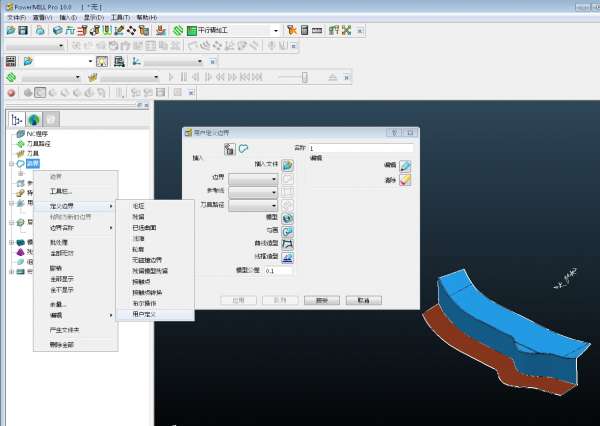The image size is (600, 426).
Task: Open the 显示(D) menu
Action: pyautogui.click(x=94, y=18)
